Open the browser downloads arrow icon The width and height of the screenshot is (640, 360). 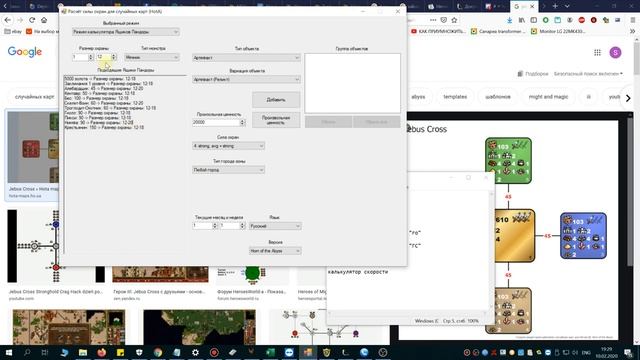(509, 20)
